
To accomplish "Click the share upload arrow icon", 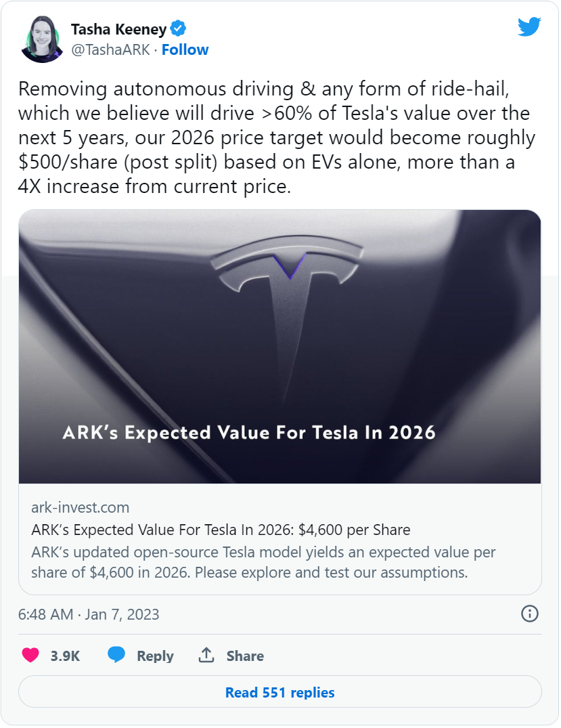I will pyautogui.click(x=206, y=656).
